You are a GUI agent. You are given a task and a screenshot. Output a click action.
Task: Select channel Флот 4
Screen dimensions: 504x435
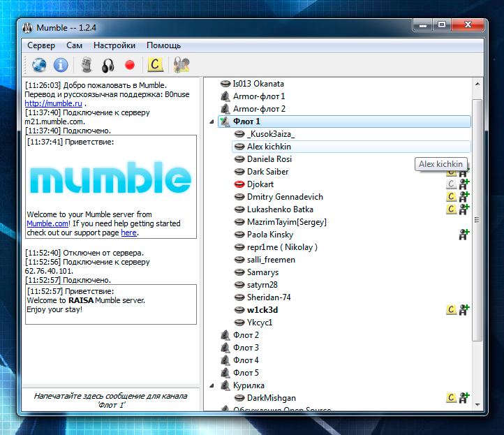click(x=246, y=360)
